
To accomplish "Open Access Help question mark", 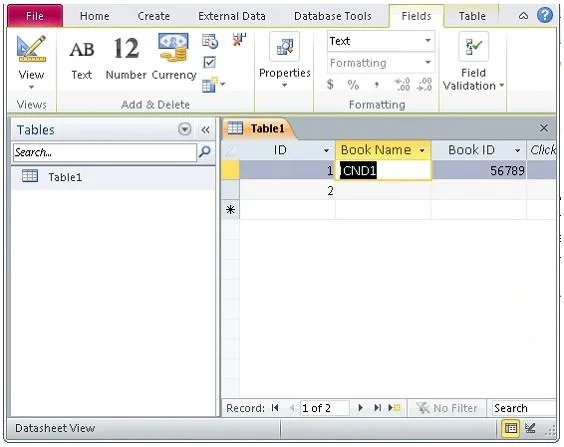I will [x=545, y=15].
